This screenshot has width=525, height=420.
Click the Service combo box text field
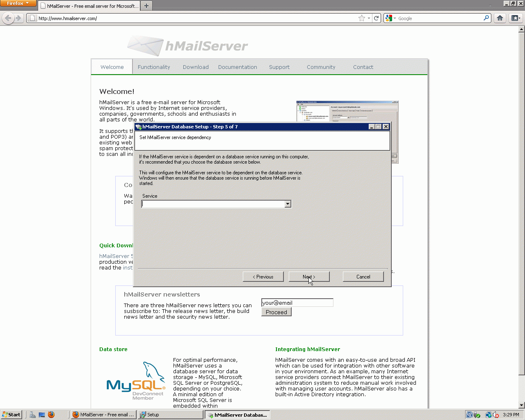(x=213, y=204)
